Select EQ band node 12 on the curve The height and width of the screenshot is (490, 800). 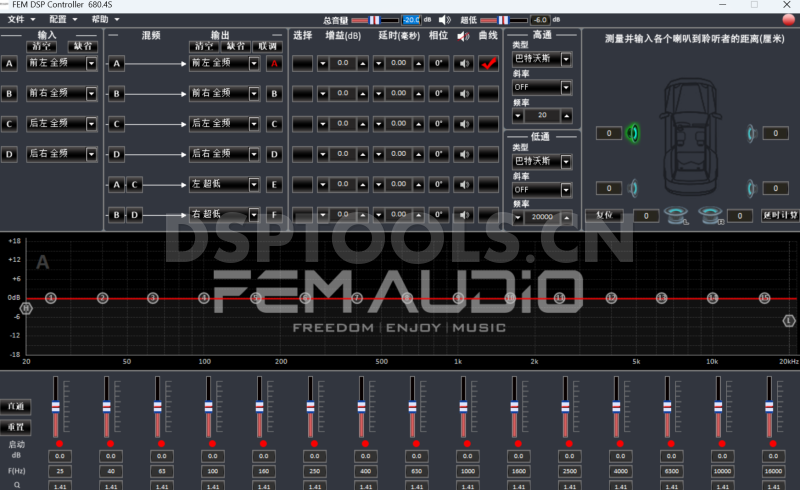(611, 298)
